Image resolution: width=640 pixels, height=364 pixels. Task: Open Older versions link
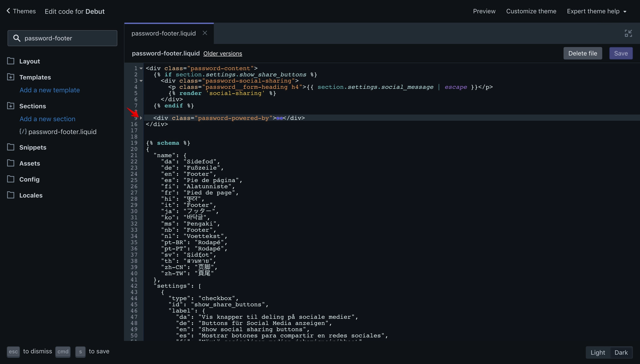click(x=222, y=53)
